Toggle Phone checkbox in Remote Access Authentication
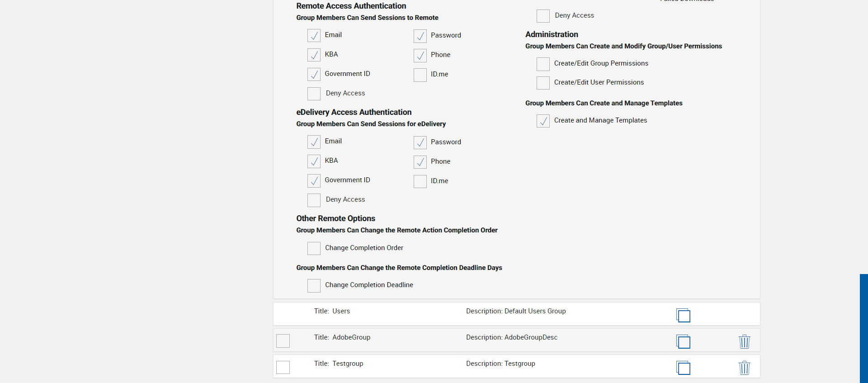 tap(420, 55)
